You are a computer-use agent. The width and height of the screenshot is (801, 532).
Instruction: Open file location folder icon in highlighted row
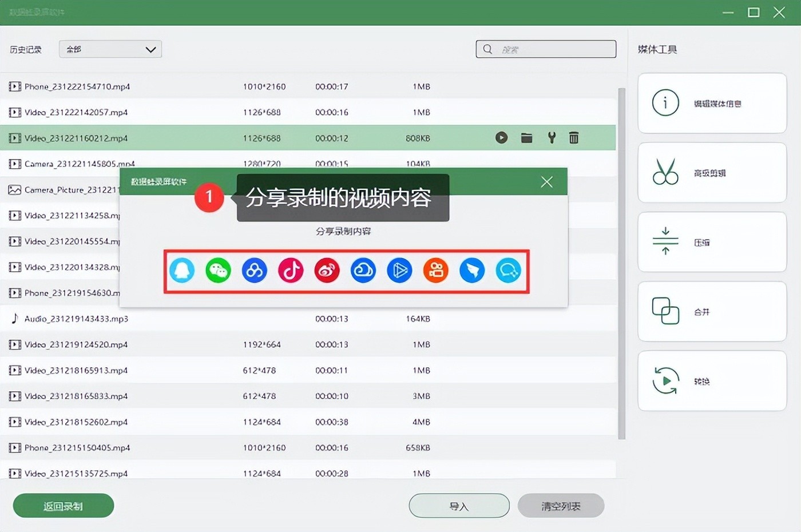(526, 138)
